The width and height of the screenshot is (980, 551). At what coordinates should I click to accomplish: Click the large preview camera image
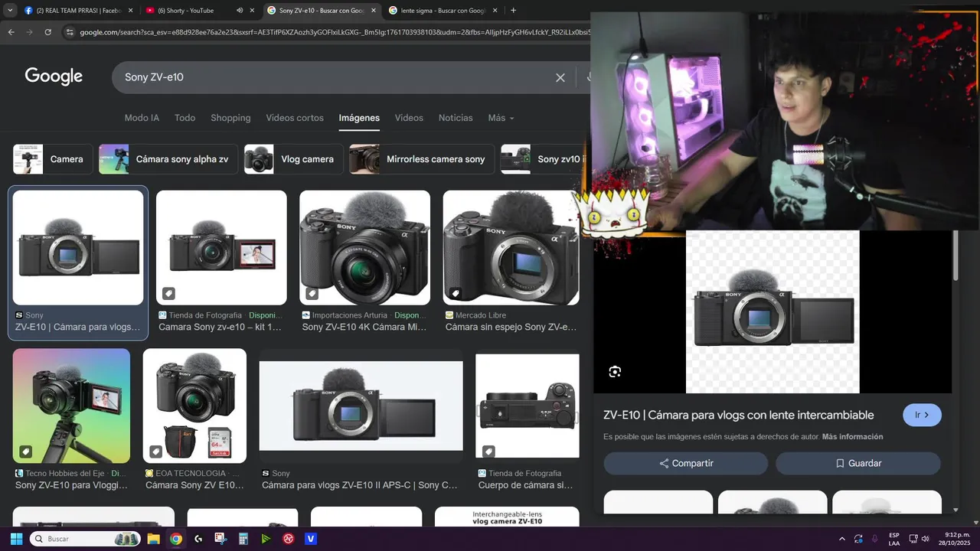pyautogui.click(x=773, y=312)
